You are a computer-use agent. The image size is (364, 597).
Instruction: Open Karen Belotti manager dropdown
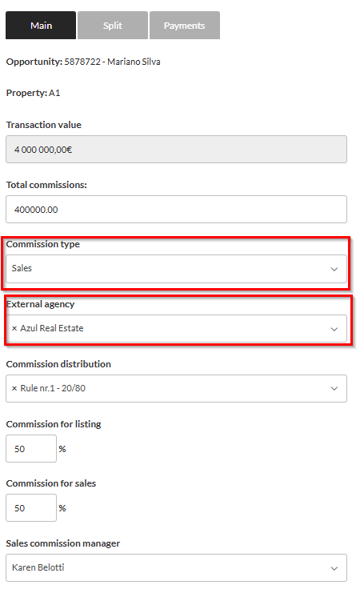click(176, 567)
